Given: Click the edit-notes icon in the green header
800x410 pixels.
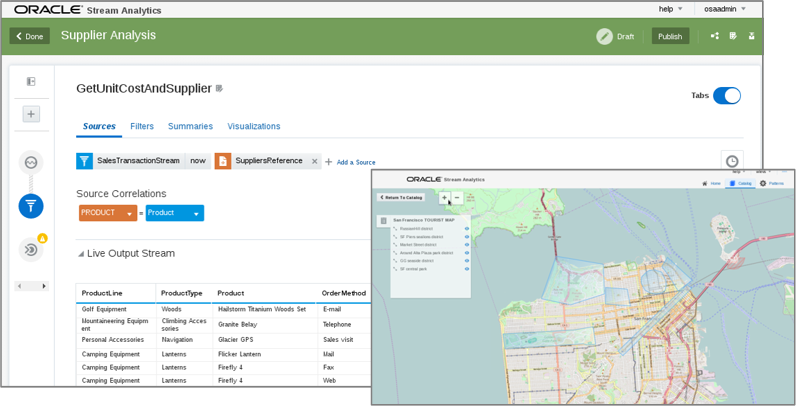Looking at the screenshot, I should (x=733, y=36).
